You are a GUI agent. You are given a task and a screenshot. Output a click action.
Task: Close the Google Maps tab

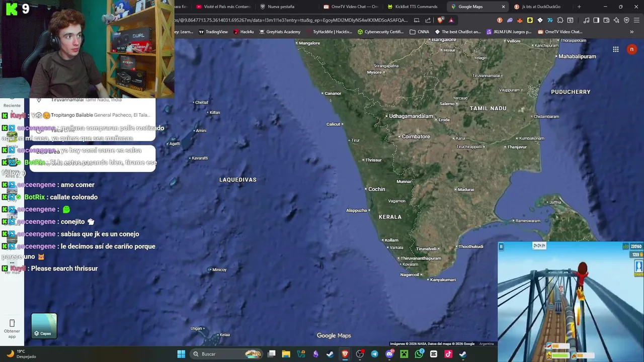pyautogui.click(x=503, y=7)
